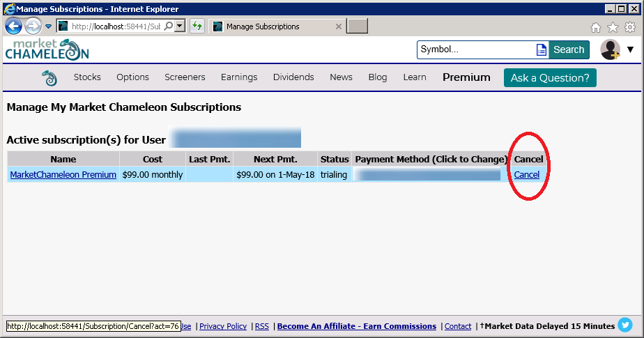The image size is (644, 338).
Task: Open the Screeners menu
Action: coord(185,77)
